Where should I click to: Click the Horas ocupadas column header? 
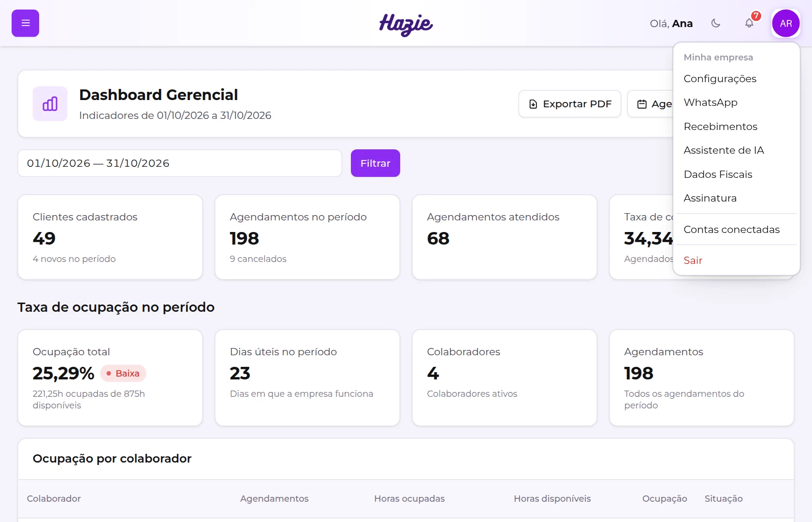coord(409,499)
